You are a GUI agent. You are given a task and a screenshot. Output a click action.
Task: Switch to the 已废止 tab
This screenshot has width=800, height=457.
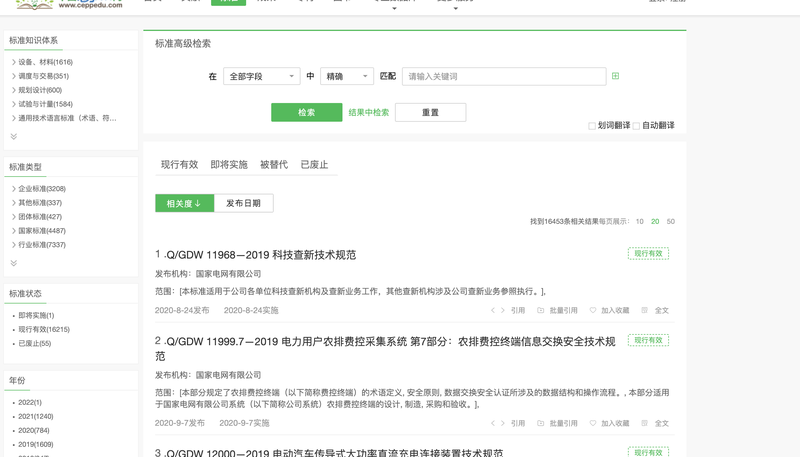pyautogui.click(x=314, y=165)
